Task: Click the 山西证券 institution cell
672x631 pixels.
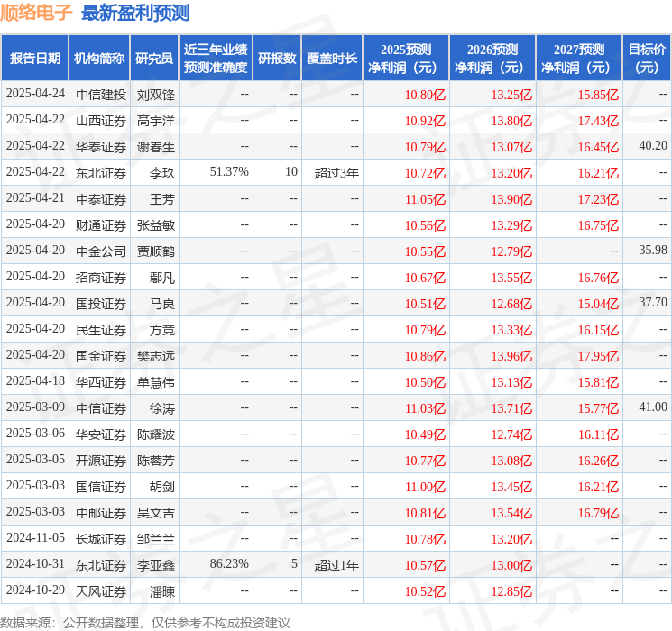Action: coord(101,121)
